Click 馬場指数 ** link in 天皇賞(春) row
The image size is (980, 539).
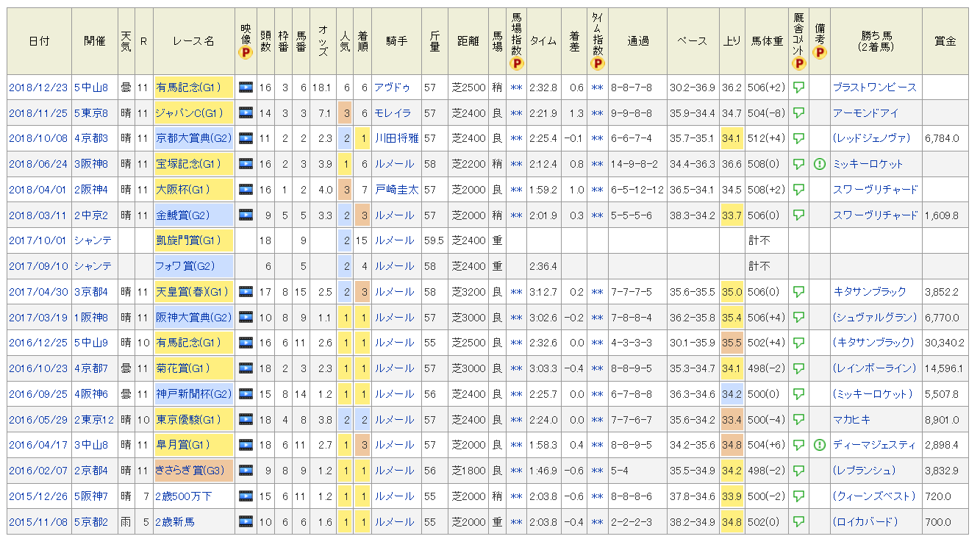point(517,292)
